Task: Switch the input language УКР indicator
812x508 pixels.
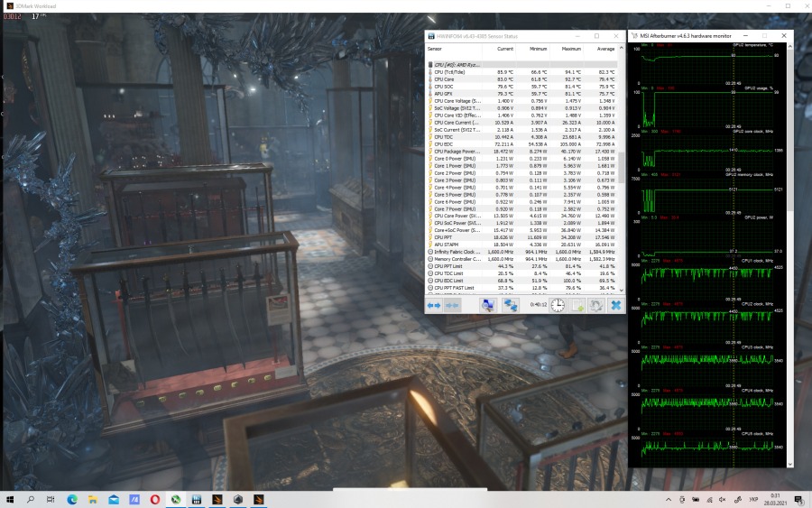Action: click(x=753, y=500)
